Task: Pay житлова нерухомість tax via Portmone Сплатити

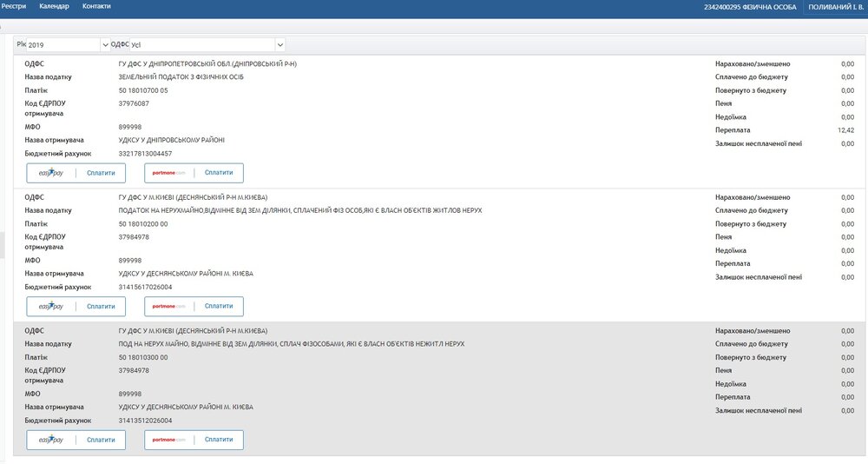Action: (219, 306)
